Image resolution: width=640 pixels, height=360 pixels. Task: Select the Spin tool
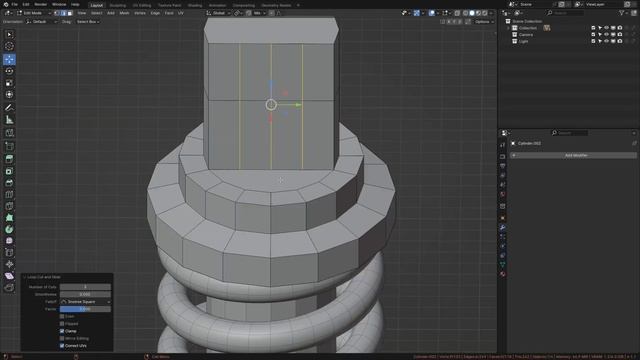point(9,229)
